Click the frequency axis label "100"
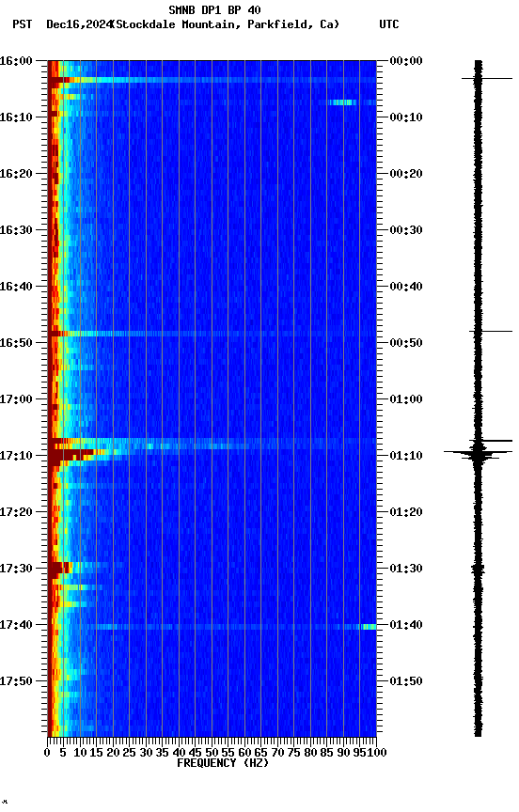The width and height of the screenshot is (519, 812). [377, 754]
